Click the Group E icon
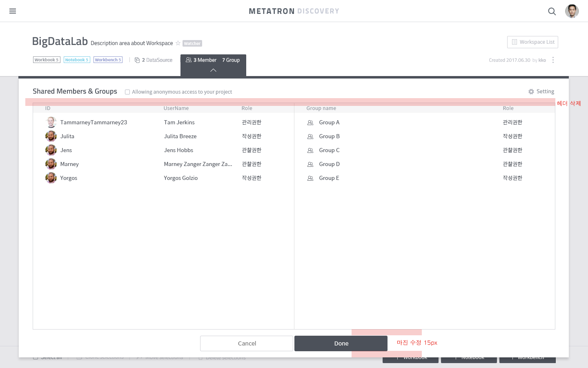Viewport: 588px width, 368px height. click(x=310, y=178)
